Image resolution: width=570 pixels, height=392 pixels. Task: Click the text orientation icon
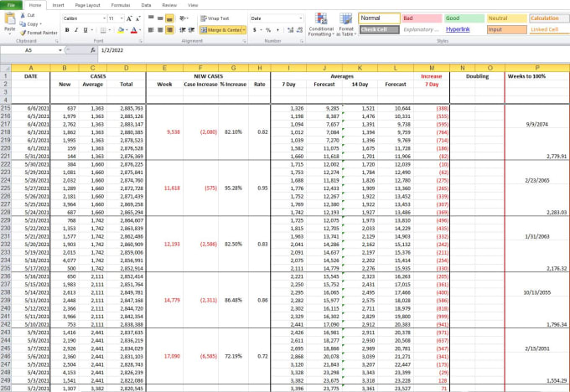(x=183, y=18)
